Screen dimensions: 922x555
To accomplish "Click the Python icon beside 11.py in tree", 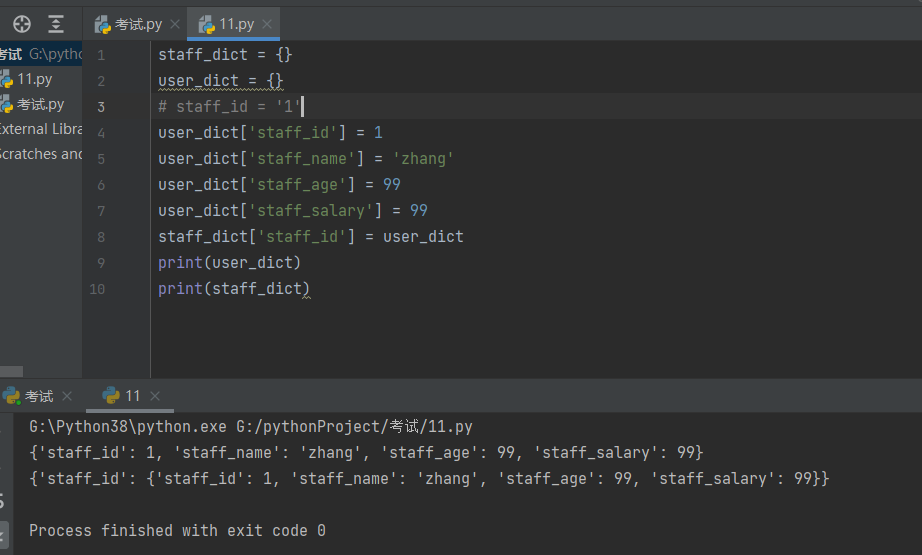I will (6, 79).
